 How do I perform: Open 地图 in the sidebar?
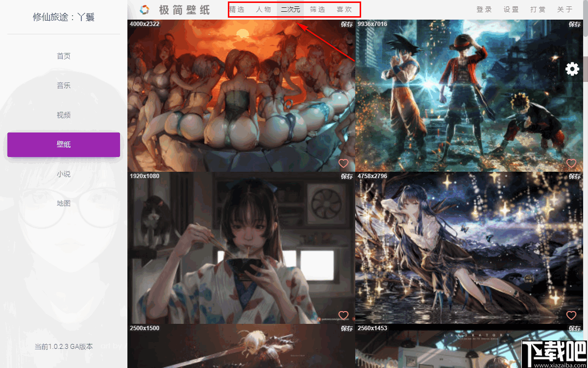coord(64,203)
